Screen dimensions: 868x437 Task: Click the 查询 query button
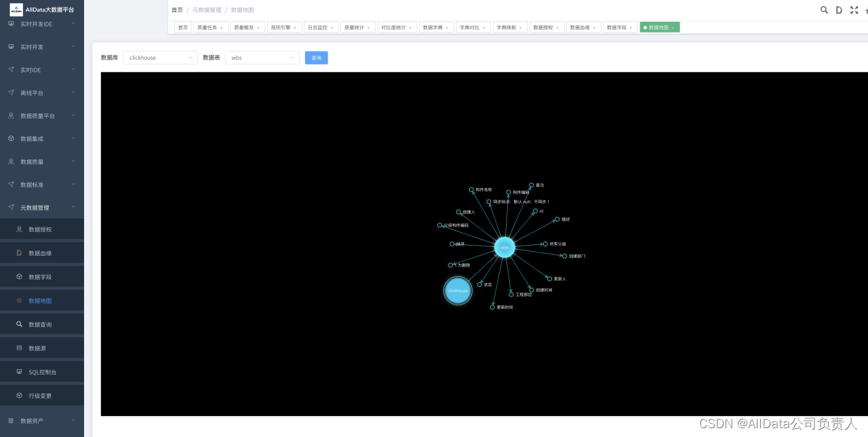click(x=317, y=58)
